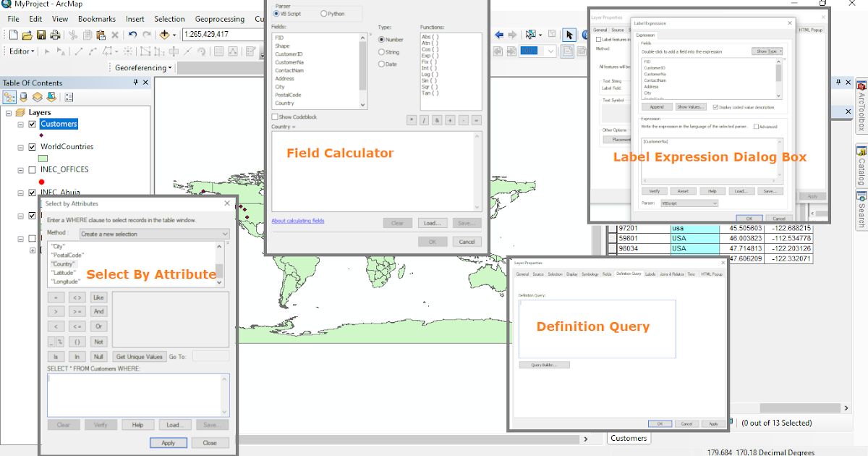Click the Undo icon on standard toolbar
The image size is (868, 456).
[x=132, y=34]
